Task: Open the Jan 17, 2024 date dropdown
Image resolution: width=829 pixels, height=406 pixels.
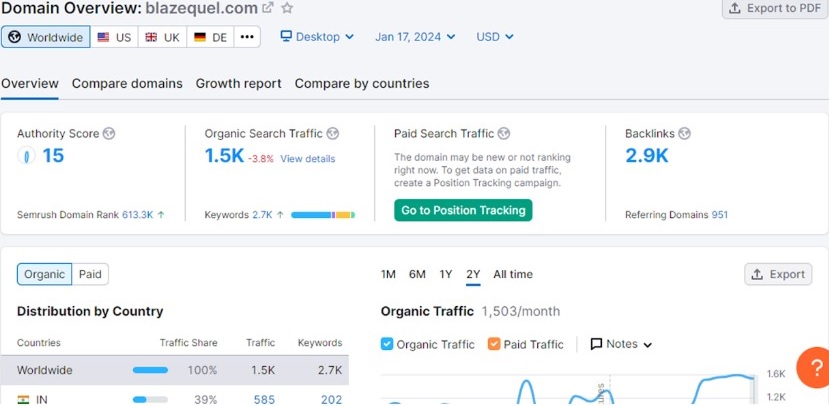Action: (415, 36)
